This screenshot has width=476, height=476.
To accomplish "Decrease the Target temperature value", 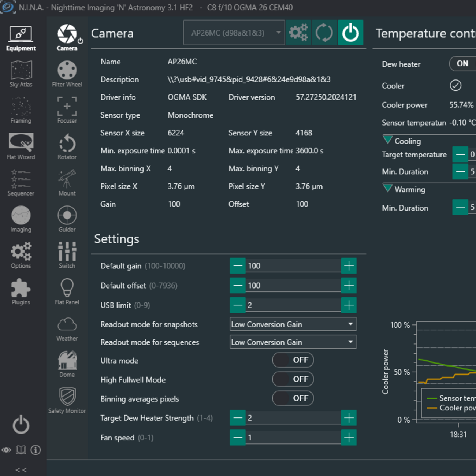I will click(460, 154).
